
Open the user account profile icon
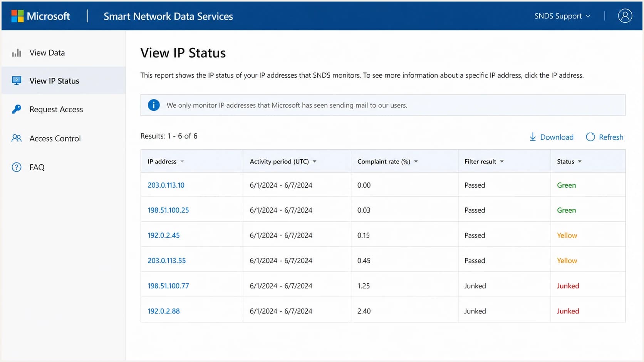click(x=625, y=16)
